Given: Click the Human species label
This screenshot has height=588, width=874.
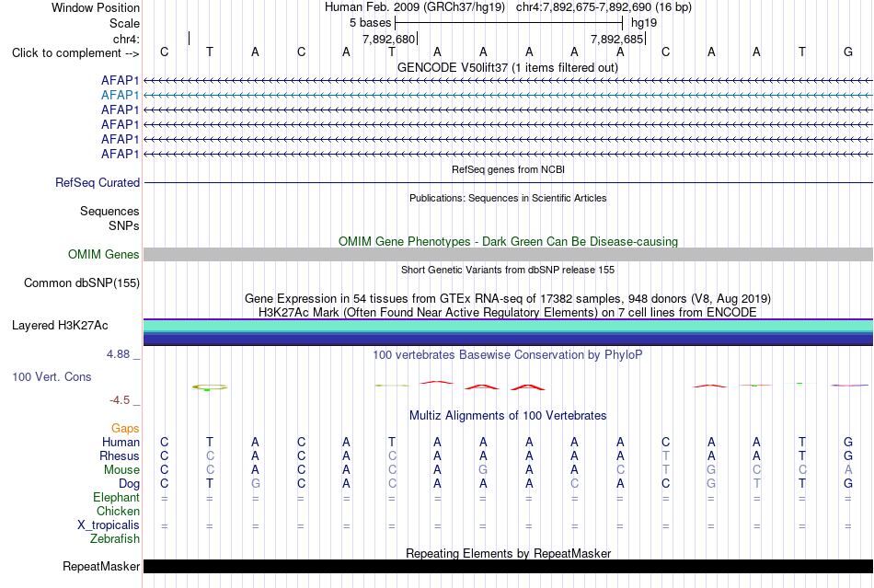Looking at the screenshot, I should pyautogui.click(x=121, y=442).
